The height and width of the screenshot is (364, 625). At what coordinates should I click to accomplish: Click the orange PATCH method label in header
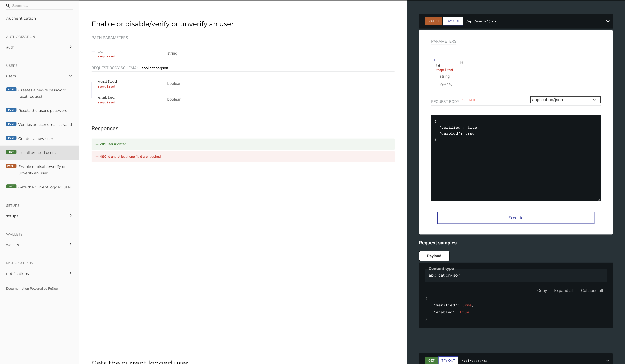pos(434,21)
